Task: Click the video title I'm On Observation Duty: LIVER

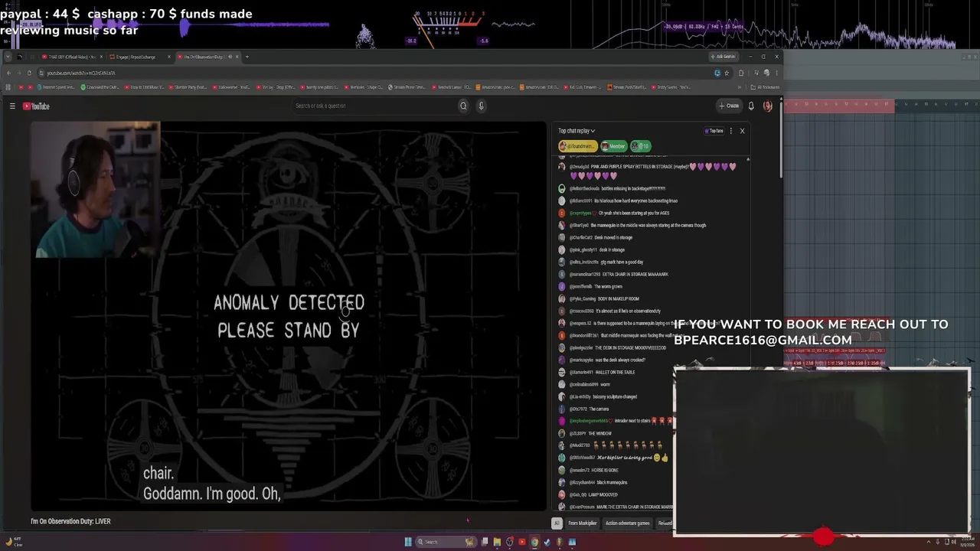Action: (70, 521)
